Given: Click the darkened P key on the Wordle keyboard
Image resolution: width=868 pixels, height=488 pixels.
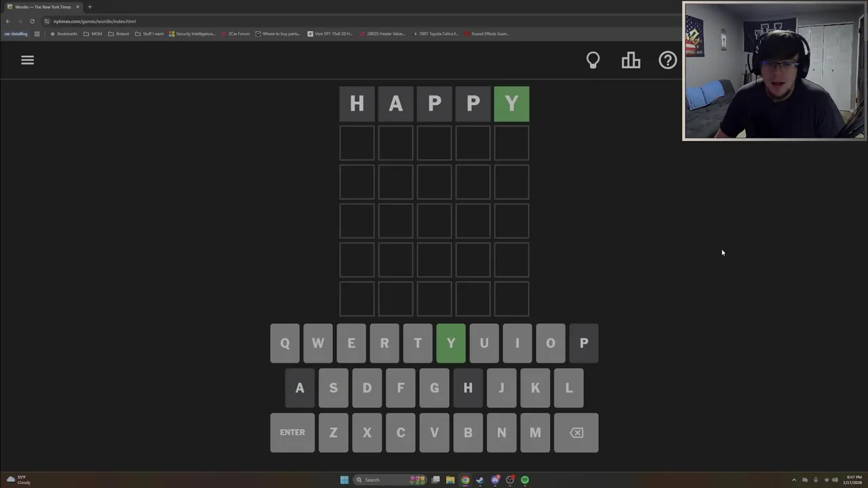Looking at the screenshot, I should [584, 343].
